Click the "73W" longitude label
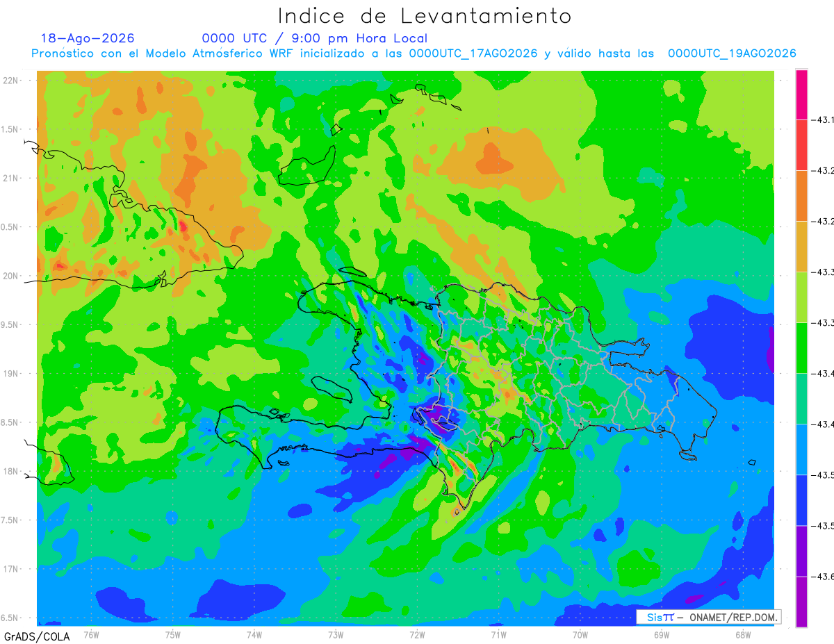The width and height of the screenshot is (834, 644). point(336,635)
